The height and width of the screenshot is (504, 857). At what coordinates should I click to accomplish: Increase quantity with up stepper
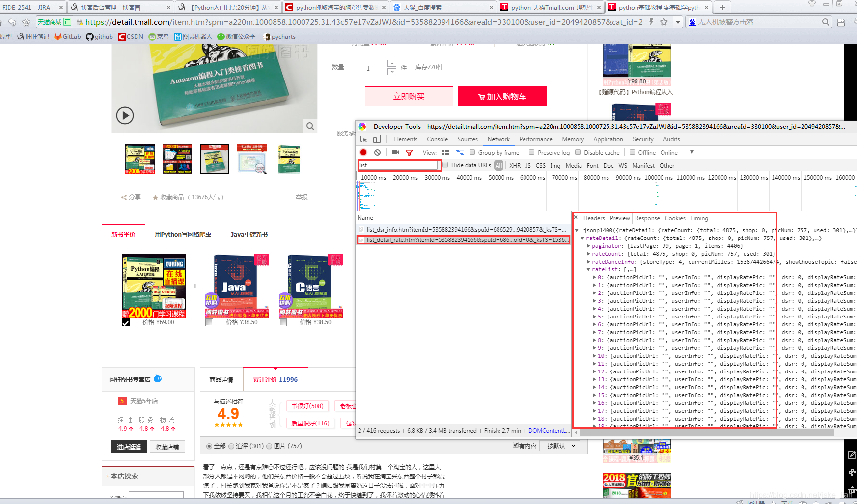tap(392, 63)
